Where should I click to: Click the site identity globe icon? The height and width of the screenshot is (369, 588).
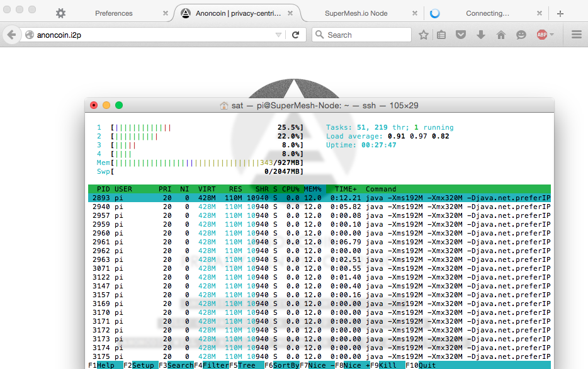tap(30, 35)
